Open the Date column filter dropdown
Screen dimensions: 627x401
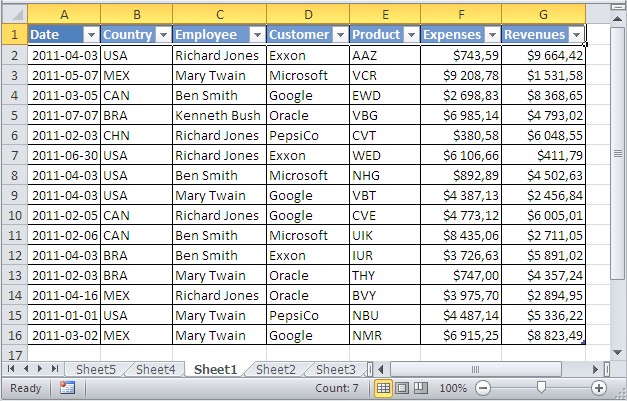pyautogui.click(x=91, y=35)
